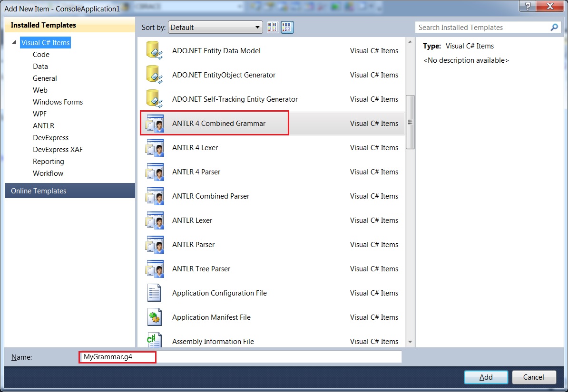Click the ADO.NET EntityObject Generator icon

(x=154, y=75)
